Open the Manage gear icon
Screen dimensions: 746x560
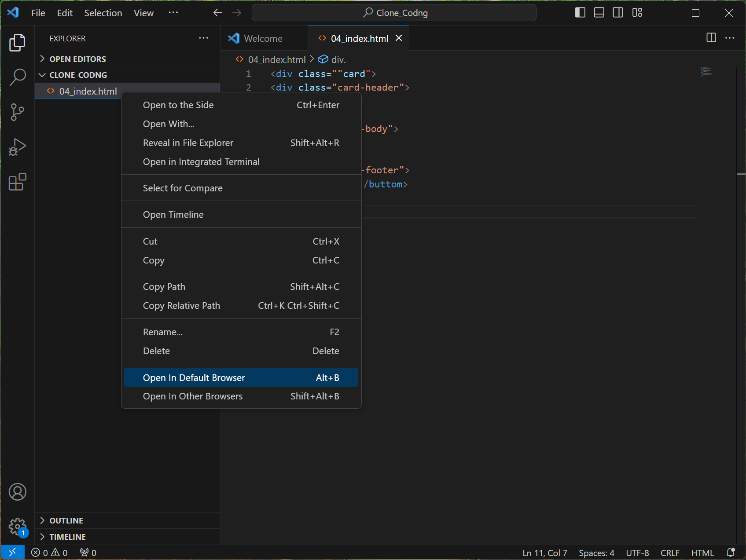click(x=18, y=527)
